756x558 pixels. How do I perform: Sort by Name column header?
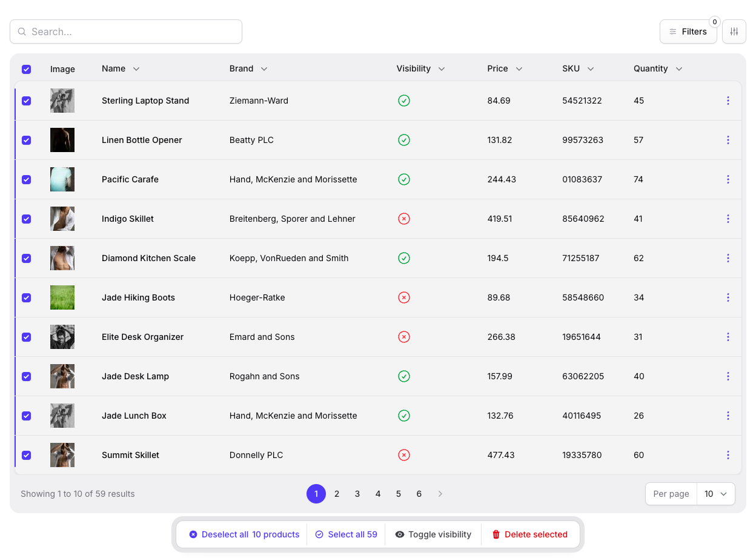click(121, 68)
